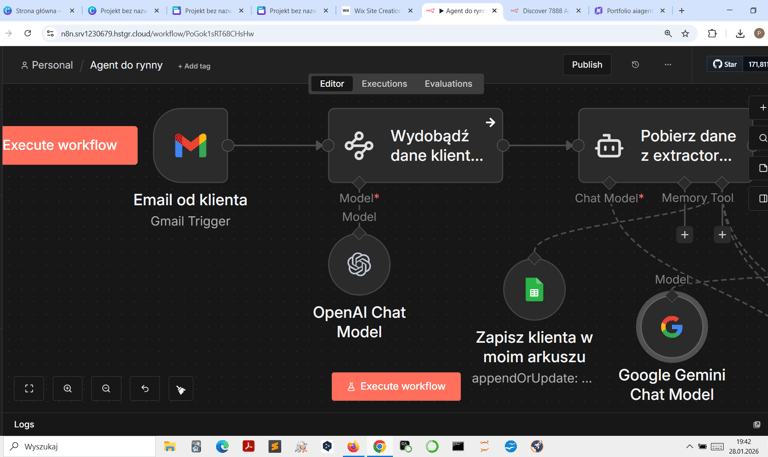Open File Explorer from taskbar
Screen dimensions: 768x457
click(x=169, y=446)
